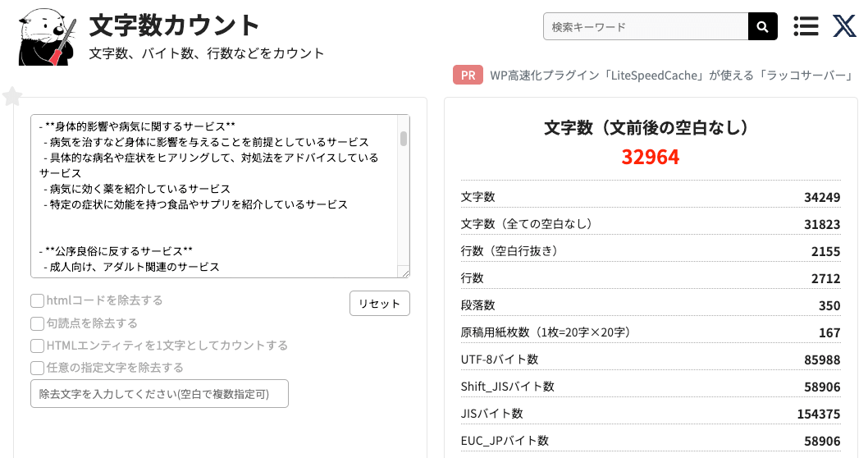Click the gray star favorite icon
The width and height of the screenshot is (868, 458).
[x=12, y=97]
